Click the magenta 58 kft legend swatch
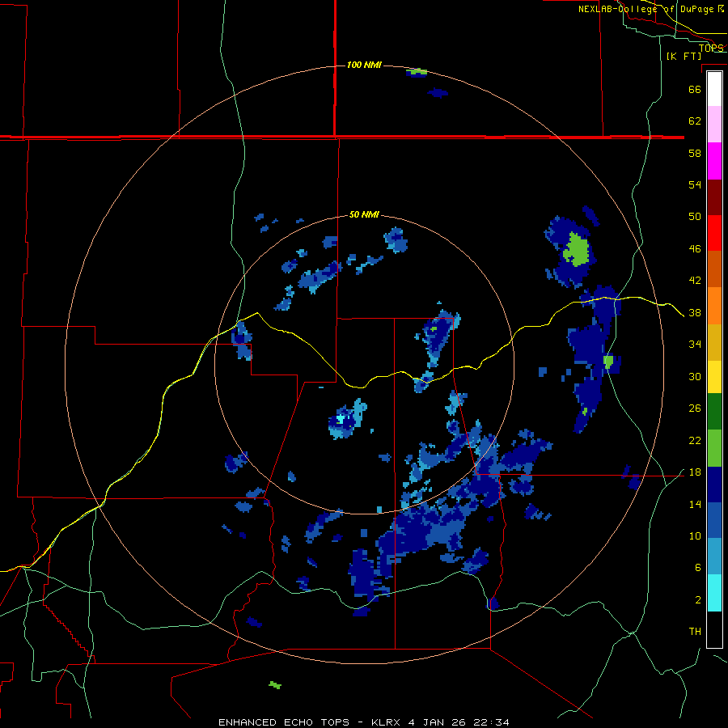The image size is (728, 728). (714, 161)
